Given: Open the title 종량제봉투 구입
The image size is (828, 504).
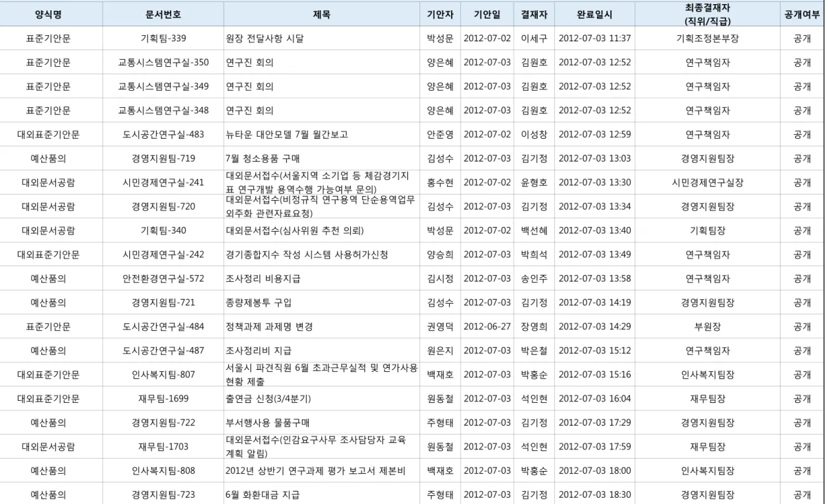Looking at the screenshot, I should pyautogui.click(x=259, y=303).
